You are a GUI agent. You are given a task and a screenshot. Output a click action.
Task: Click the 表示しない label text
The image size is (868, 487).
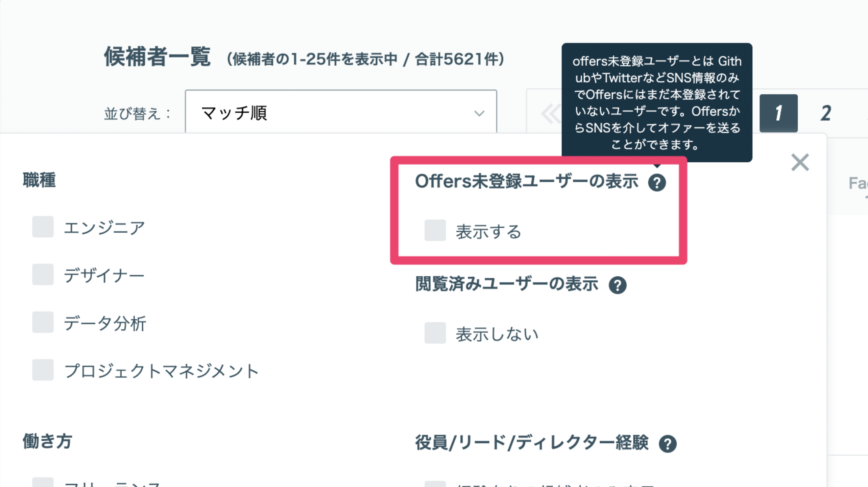(497, 334)
